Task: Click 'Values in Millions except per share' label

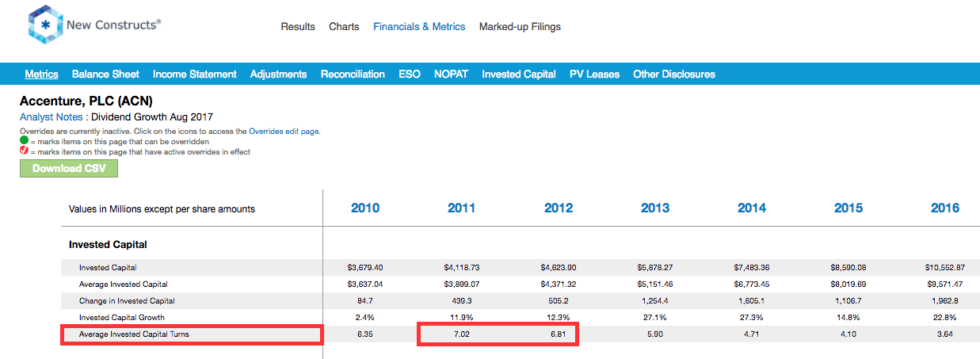Action: [x=162, y=209]
